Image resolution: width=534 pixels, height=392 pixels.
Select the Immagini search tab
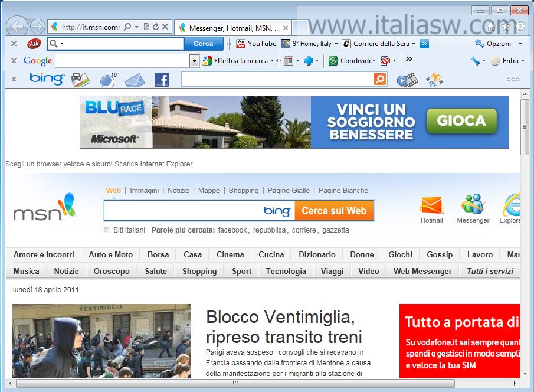point(145,191)
